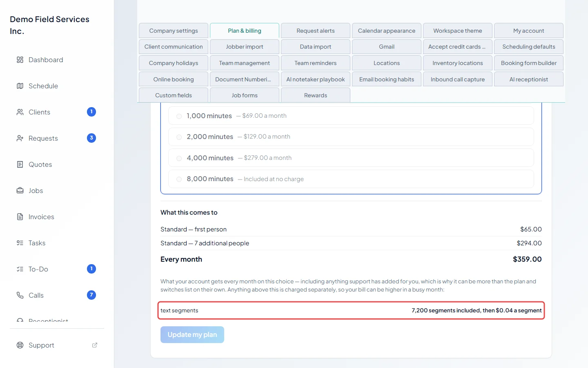
Task: Open the Team management tab
Action: point(245,63)
